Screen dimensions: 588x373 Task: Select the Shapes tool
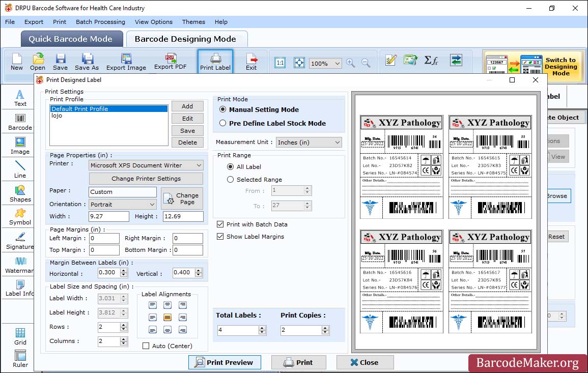click(x=20, y=194)
